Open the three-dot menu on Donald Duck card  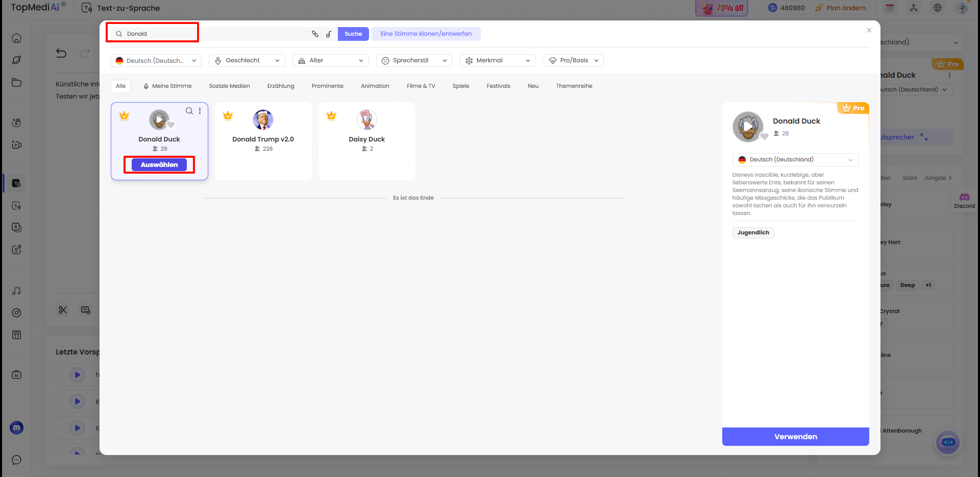[x=200, y=111]
